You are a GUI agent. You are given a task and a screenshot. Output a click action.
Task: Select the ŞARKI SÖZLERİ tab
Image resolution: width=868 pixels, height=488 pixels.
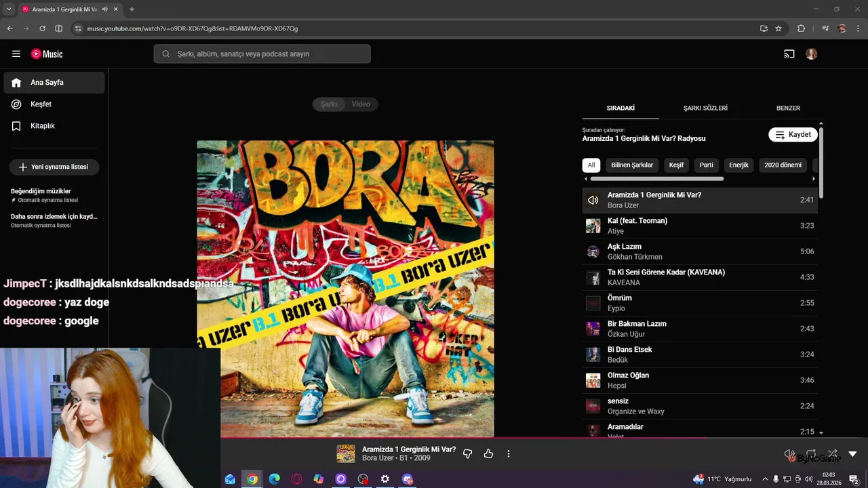point(705,108)
